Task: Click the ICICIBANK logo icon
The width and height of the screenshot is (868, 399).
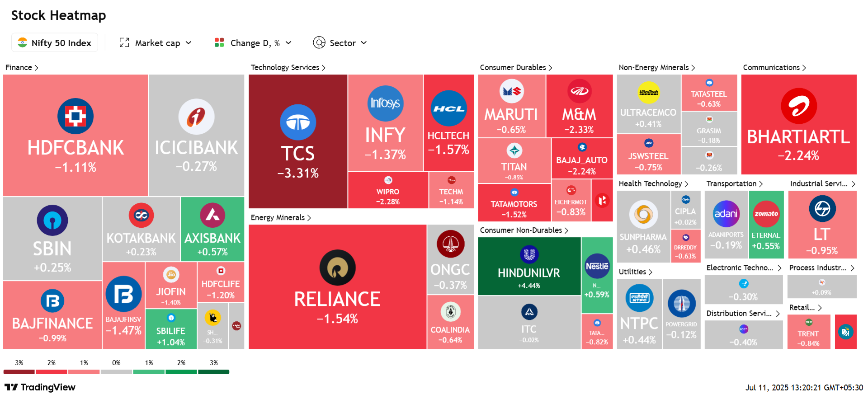Action: [196, 117]
